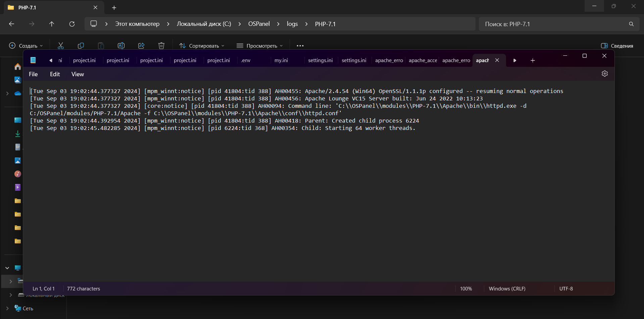Go to Локальный диск (C:) breadcrumb
644x319 pixels.
204,24
